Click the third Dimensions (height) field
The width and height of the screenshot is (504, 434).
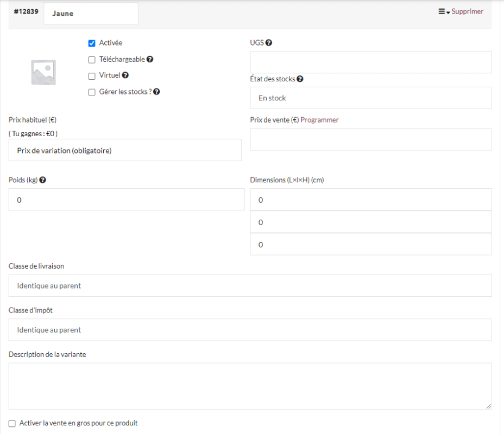point(370,245)
